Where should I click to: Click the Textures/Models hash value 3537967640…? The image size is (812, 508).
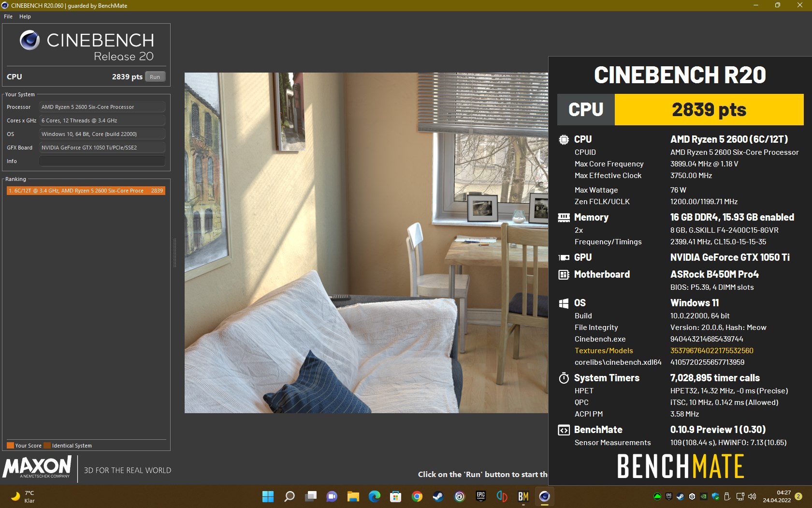coord(711,351)
